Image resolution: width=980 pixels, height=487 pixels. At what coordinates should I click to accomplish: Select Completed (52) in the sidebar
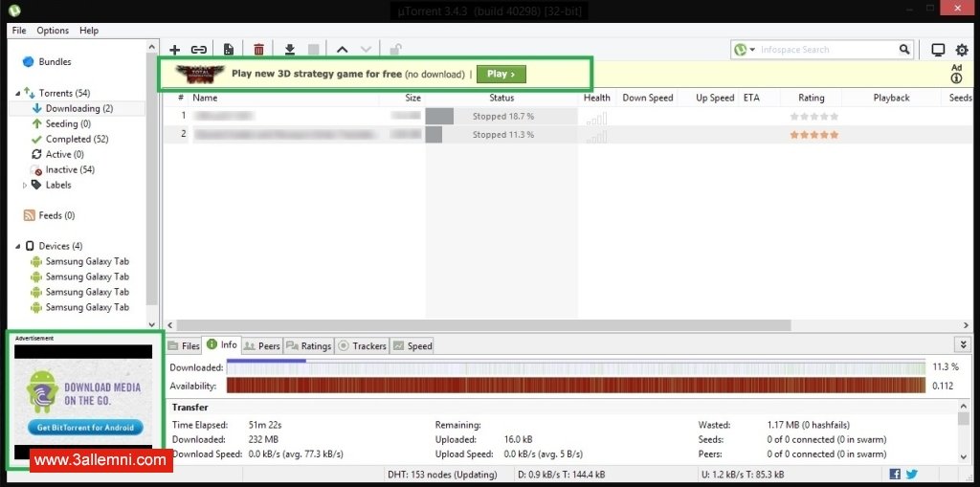coord(77,139)
